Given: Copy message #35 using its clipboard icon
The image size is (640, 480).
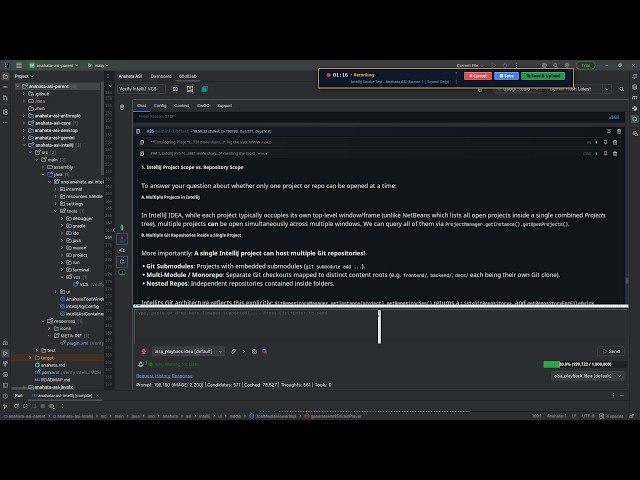Looking at the screenshot, I should (x=138, y=131).
